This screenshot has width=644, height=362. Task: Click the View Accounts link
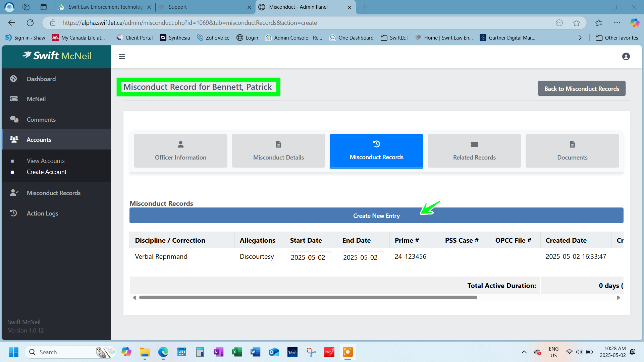pyautogui.click(x=46, y=161)
